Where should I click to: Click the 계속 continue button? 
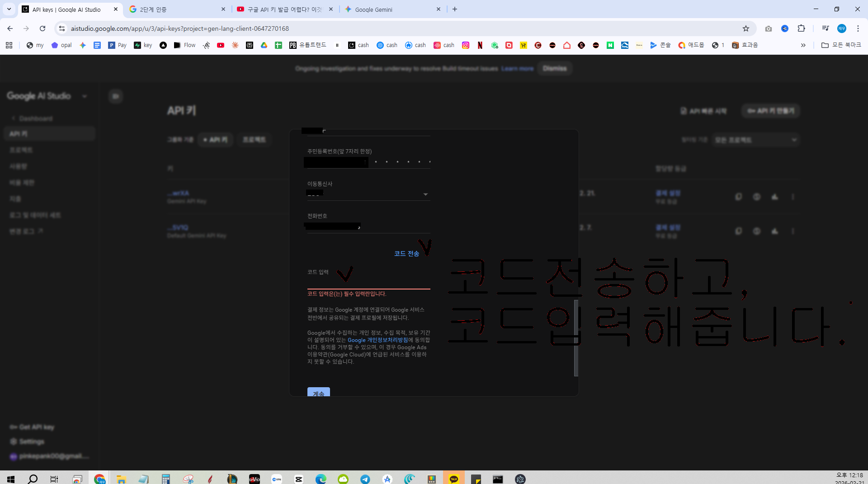[319, 392]
